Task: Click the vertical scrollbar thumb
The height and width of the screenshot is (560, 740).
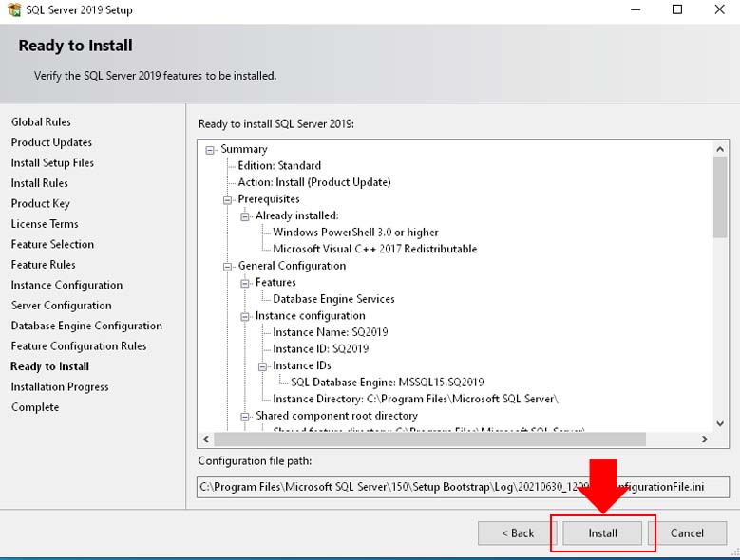Action: [720, 197]
